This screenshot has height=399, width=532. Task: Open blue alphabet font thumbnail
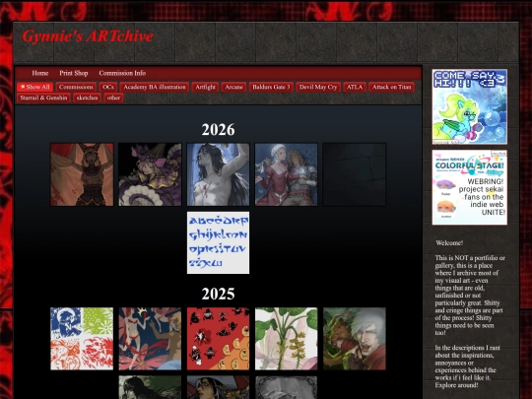pyautogui.click(x=218, y=242)
